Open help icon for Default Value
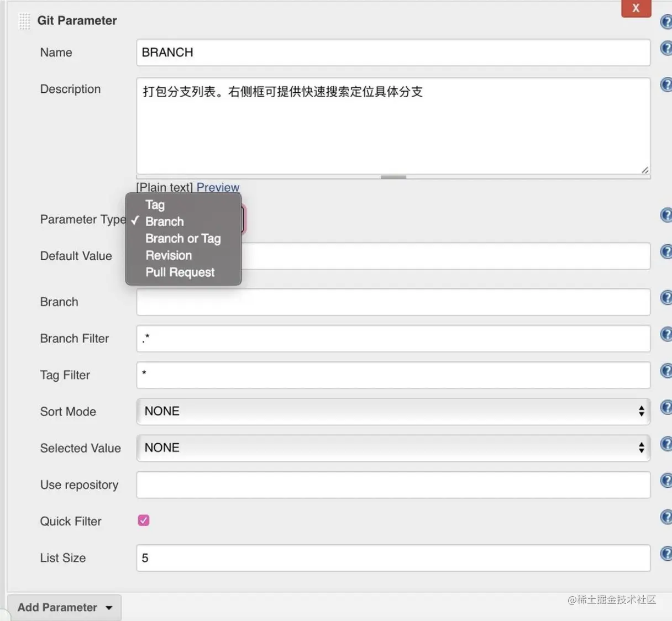This screenshot has width=672, height=621. coord(666,251)
